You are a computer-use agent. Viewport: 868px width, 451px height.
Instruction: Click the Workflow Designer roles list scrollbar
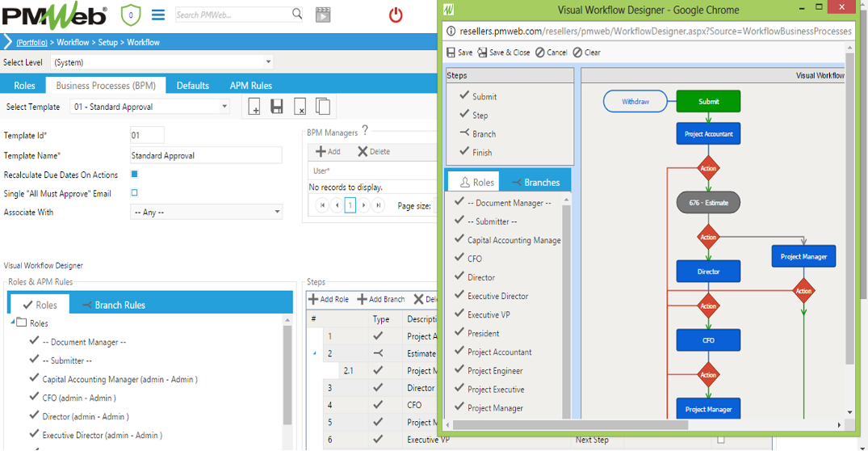pos(566,310)
